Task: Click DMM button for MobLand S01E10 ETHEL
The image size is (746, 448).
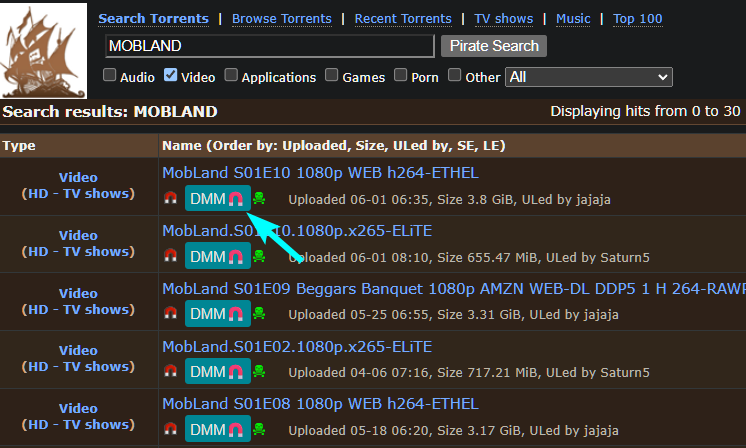Action: 217,198
